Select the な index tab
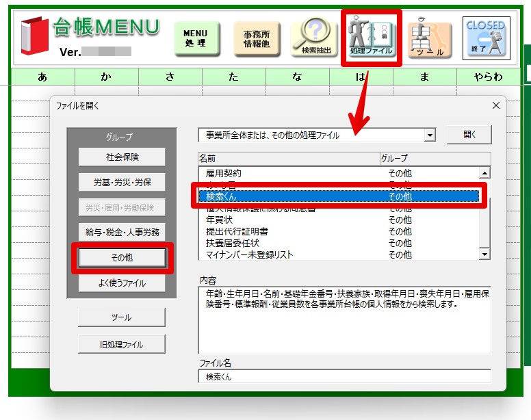The height and width of the screenshot is (420, 531). (298, 77)
